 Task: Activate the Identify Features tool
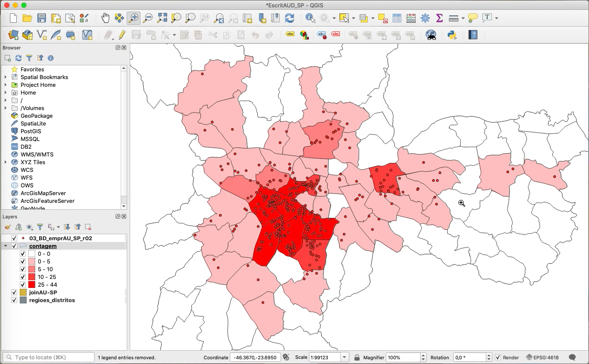[x=310, y=18]
